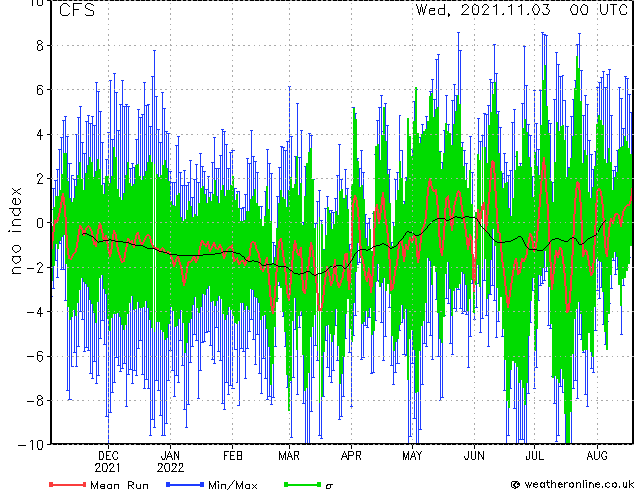Click the 'JAN 2022' x-axis label
The image size is (634, 490).
point(170,462)
